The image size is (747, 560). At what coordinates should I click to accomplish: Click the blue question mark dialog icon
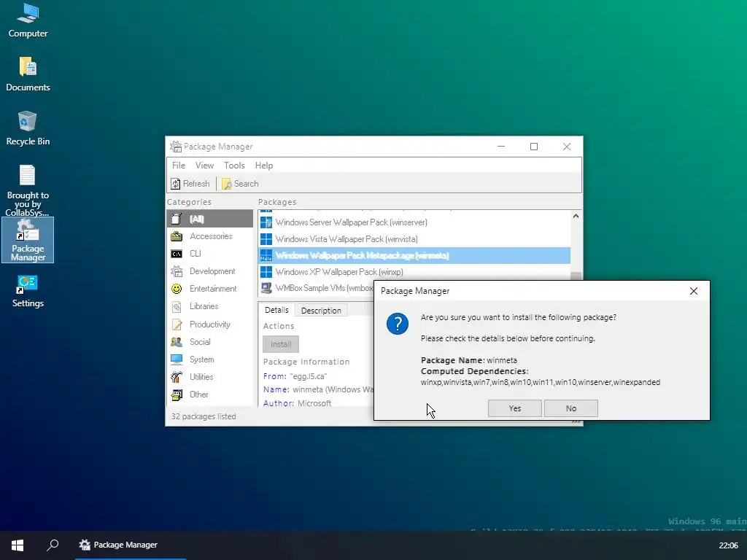(398, 324)
